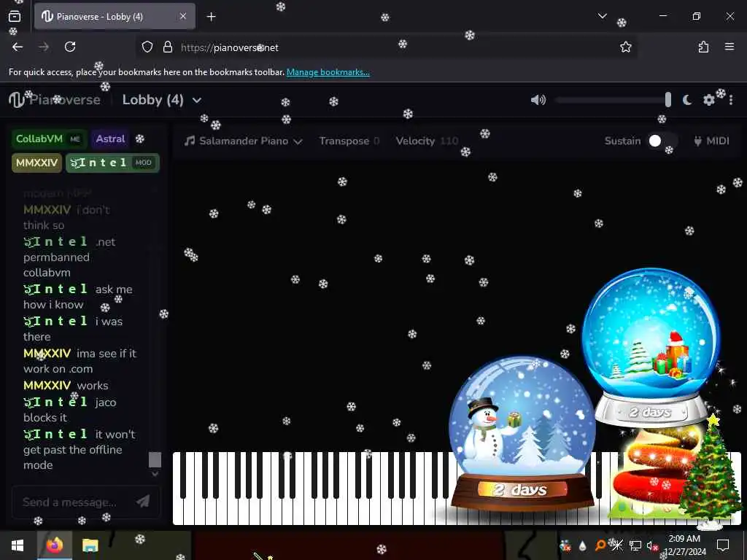Open settings via the gear icon
The height and width of the screenshot is (560, 747).
[709, 99]
